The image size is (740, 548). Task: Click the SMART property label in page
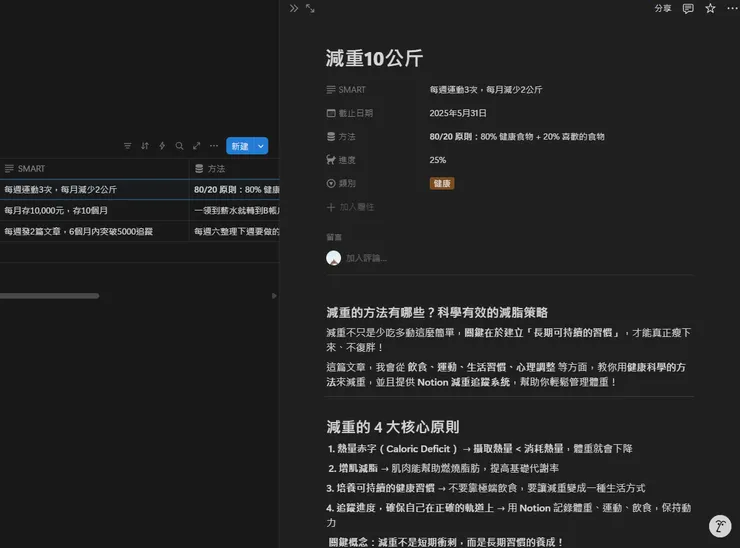[x=346, y=90]
